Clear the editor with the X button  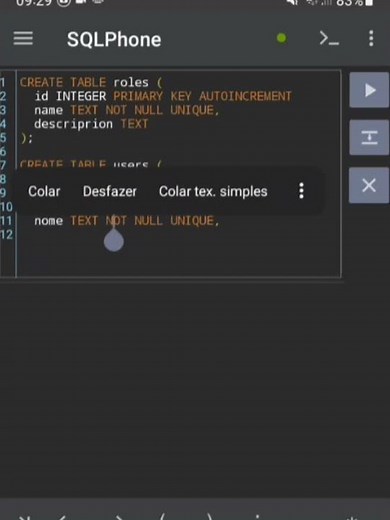[369, 185]
